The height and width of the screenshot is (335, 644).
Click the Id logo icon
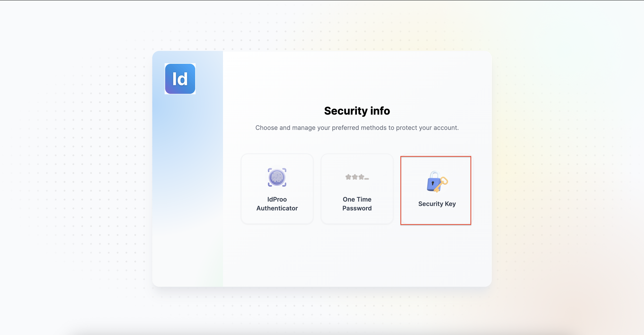pos(180,79)
